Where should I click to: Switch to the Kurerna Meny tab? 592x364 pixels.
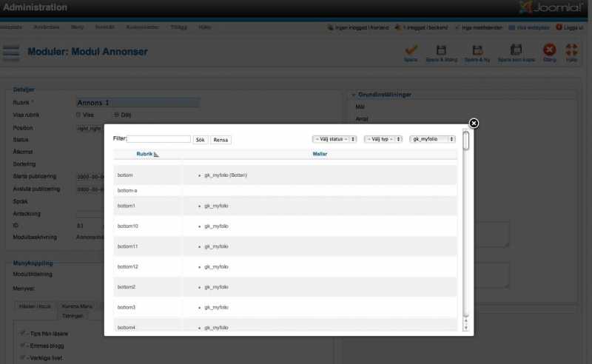[x=77, y=306]
